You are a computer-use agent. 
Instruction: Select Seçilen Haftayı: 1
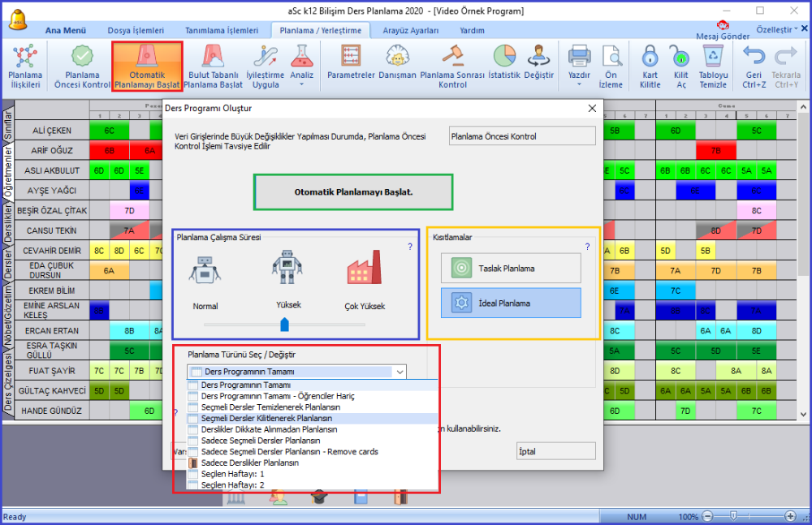(313, 474)
